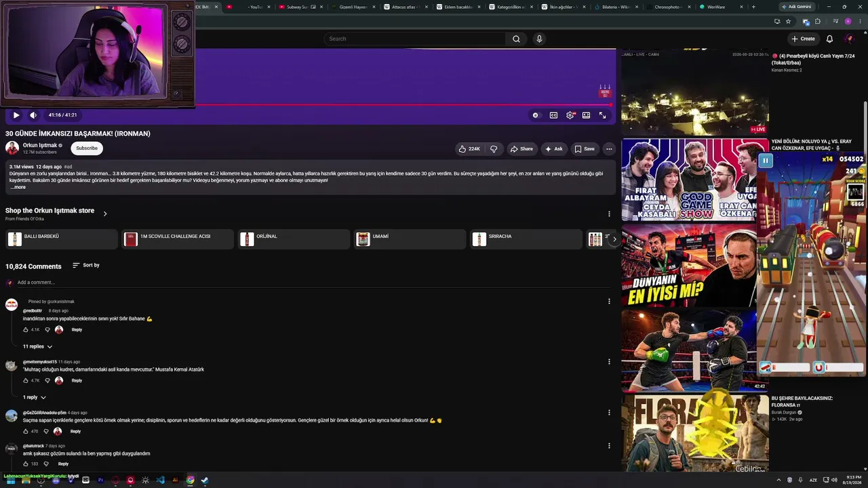Viewport: 868px width, 488px height.
Task: Open options for the pinned @redbulltr comment
Action: pos(609,301)
